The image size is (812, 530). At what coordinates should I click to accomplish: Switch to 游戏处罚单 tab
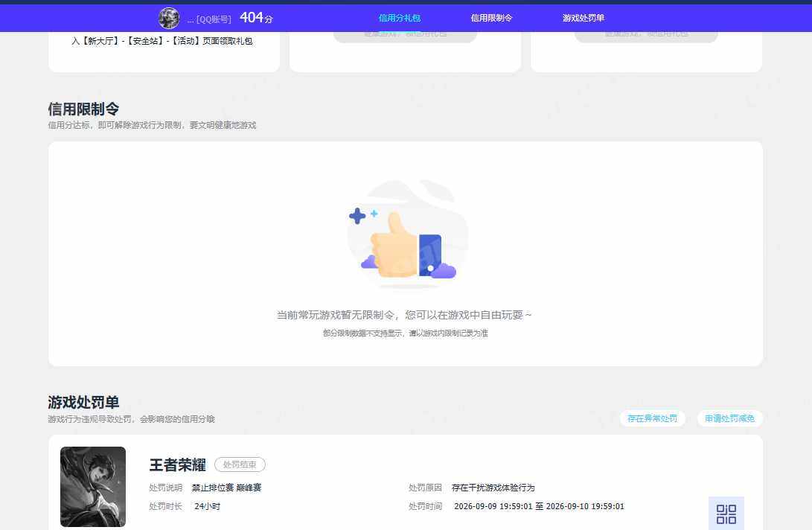click(583, 18)
